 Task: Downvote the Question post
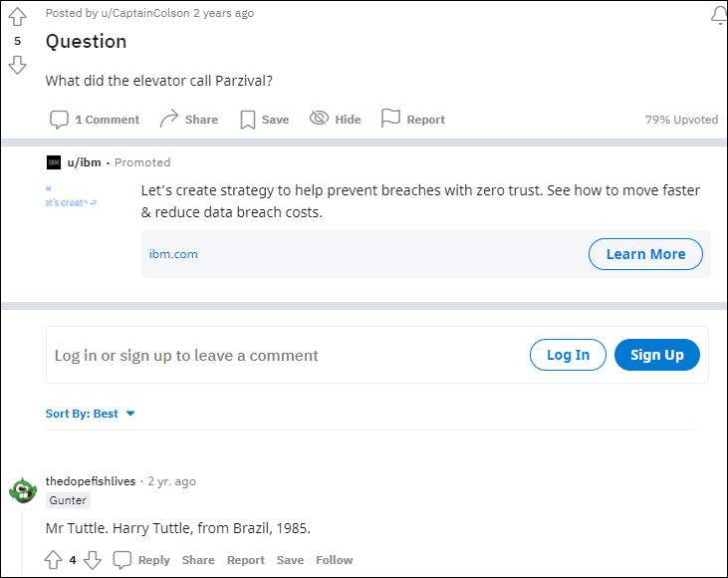tap(17, 65)
